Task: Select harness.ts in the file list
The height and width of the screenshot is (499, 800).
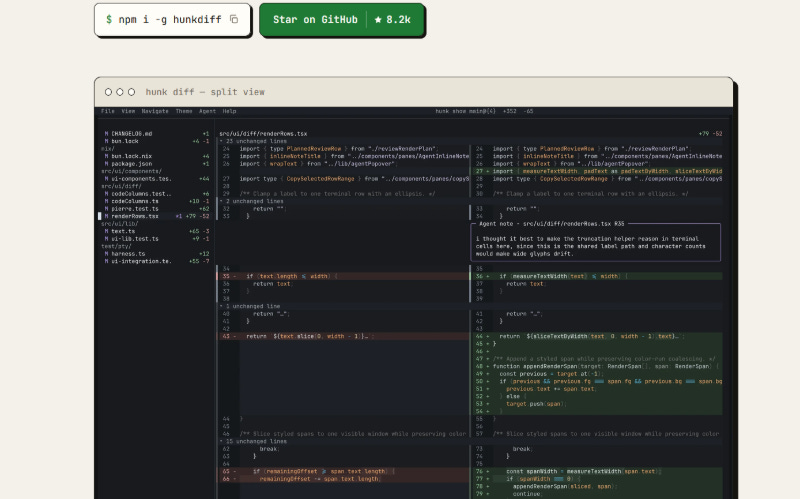Action: pos(157,254)
